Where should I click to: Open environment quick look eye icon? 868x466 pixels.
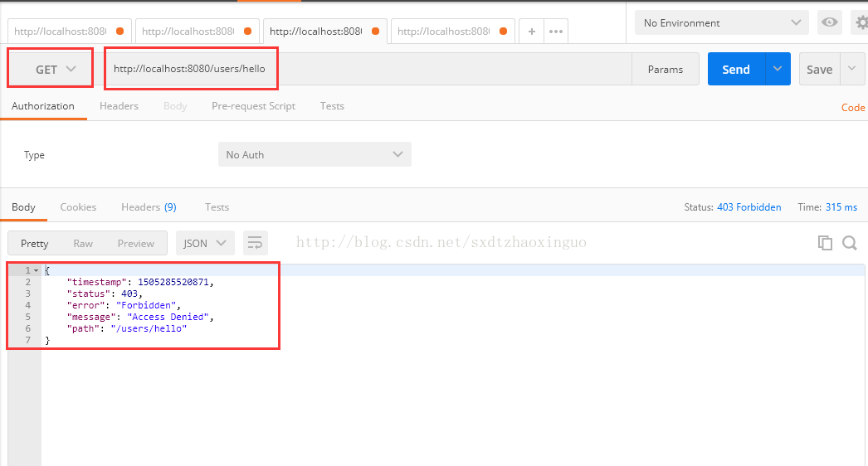pos(829,22)
